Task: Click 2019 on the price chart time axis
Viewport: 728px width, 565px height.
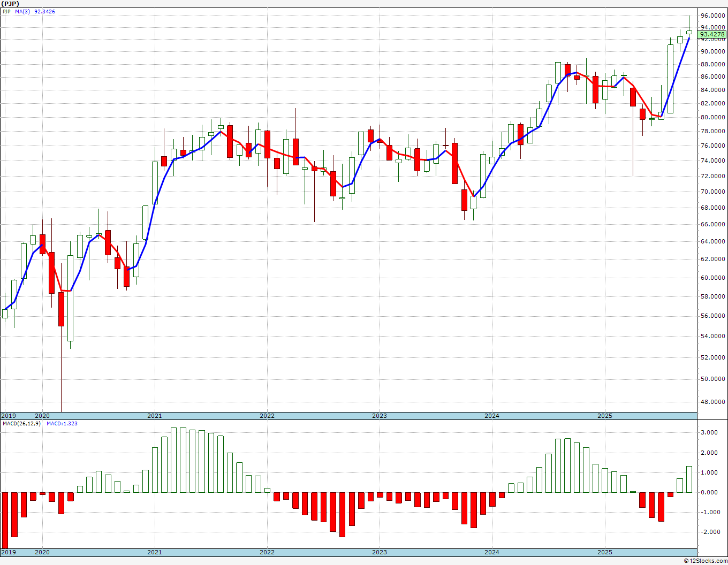Action: point(8,416)
